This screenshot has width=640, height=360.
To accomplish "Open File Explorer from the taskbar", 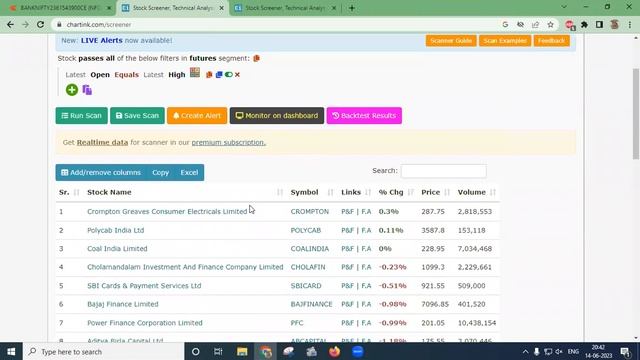I will pos(242,351).
